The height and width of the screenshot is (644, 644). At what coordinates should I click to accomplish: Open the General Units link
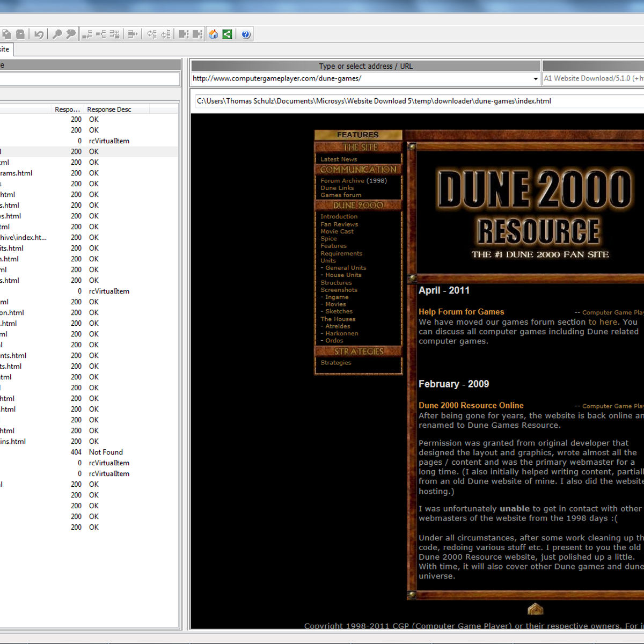click(346, 268)
